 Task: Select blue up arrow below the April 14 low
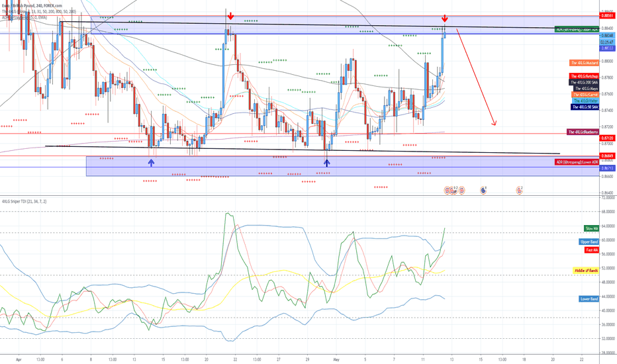pyautogui.click(x=151, y=162)
